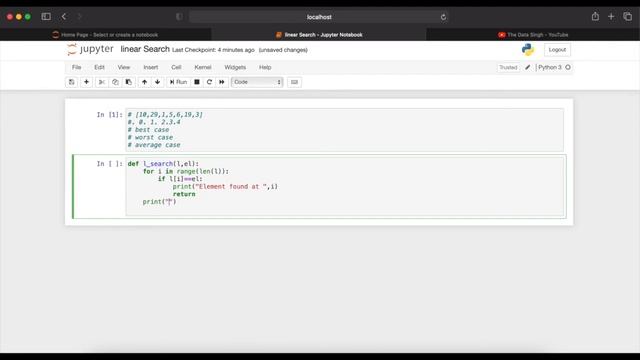This screenshot has height=360, width=640.
Task: Open the Edit menu
Action: [99, 67]
